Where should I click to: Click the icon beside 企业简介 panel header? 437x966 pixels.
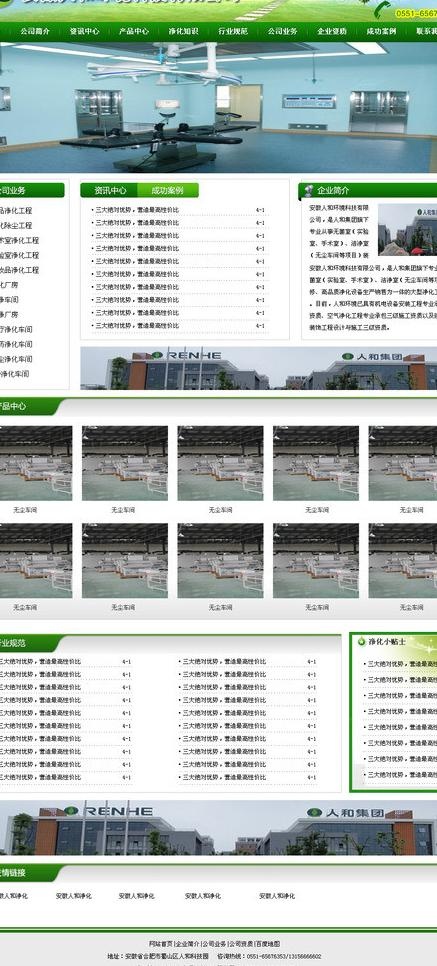pos(308,190)
